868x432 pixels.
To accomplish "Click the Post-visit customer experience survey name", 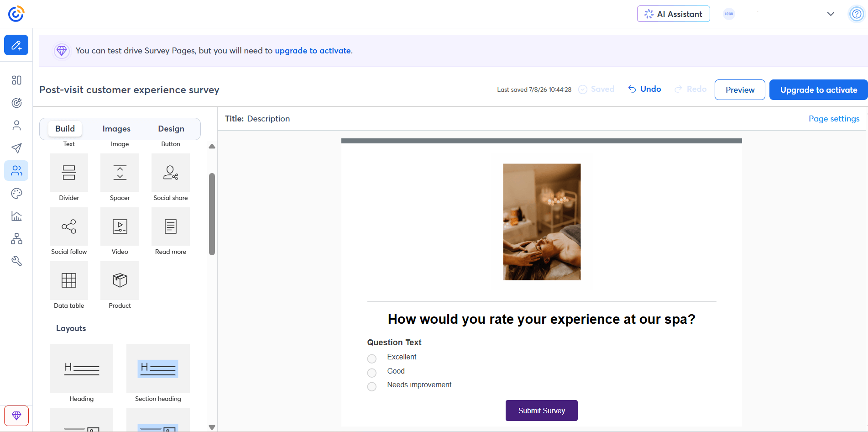I will point(129,90).
